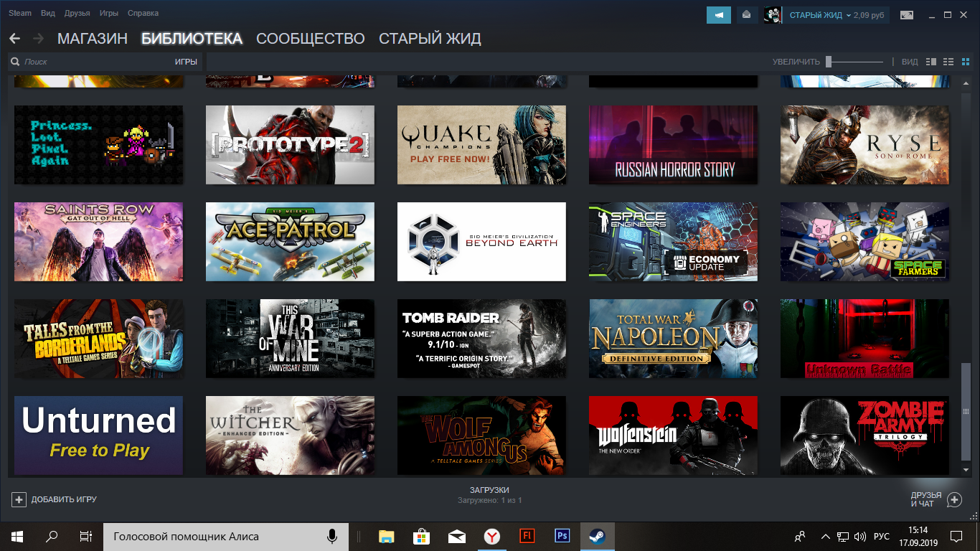Open Task View on taskbar
The width and height of the screenshot is (980, 551).
pos(86,536)
